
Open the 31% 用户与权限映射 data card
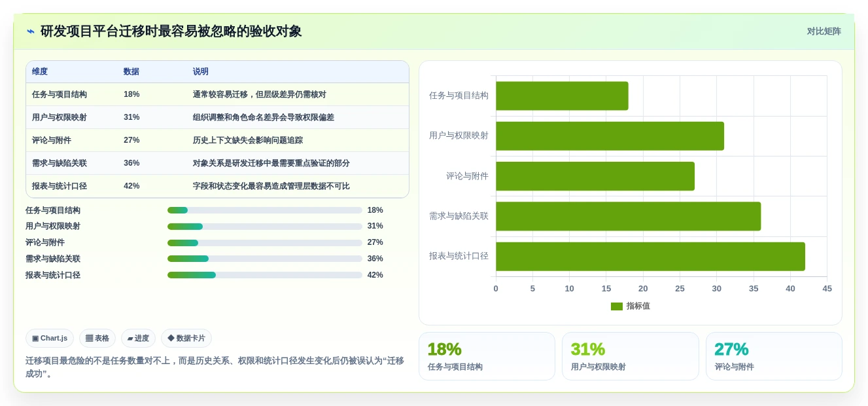coord(631,356)
